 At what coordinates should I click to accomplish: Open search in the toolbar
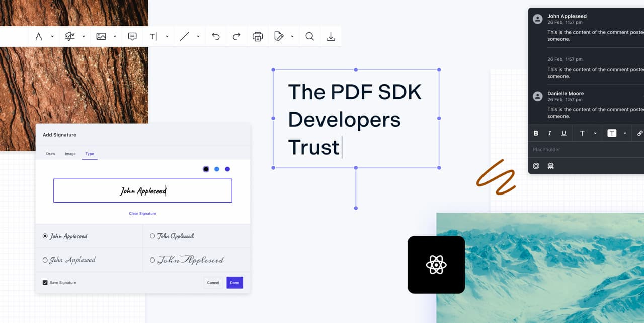tap(310, 36)
